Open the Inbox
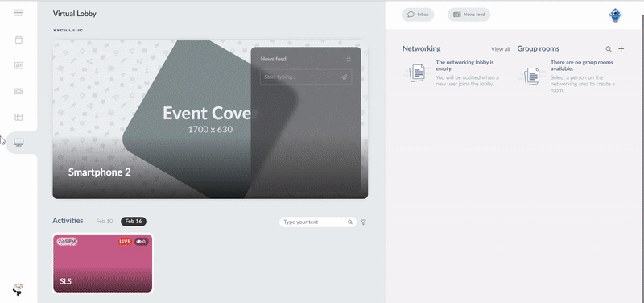The image size is (644, 303). (418, 15)
